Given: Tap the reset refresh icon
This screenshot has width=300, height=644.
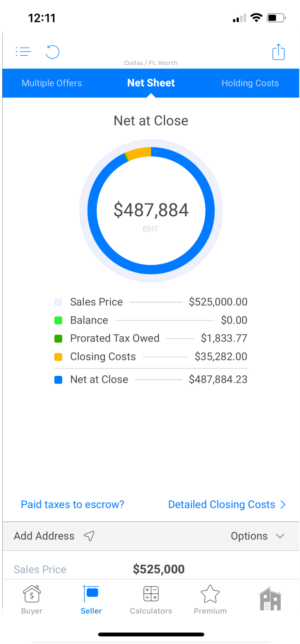Looking at the screenshot, I should pyautogui.click(x=52, y=52).
